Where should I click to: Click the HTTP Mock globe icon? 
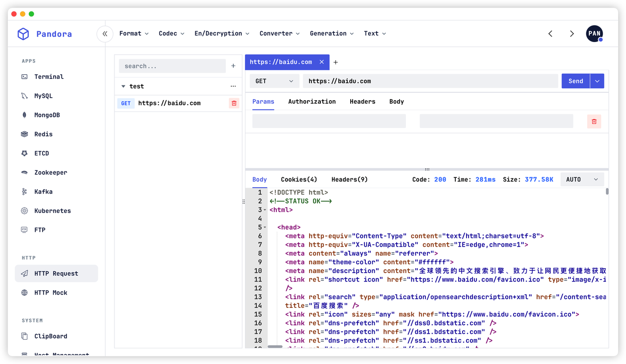pos(24,293)
